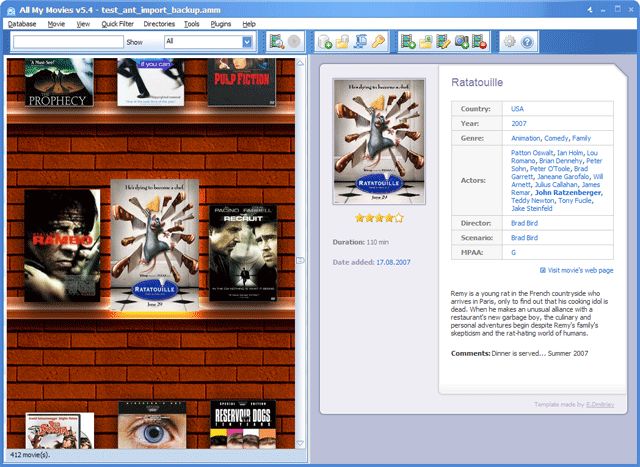Click the checkbox icon beside Visit movie's web page

pyautogui.click(x=543, y=270)
